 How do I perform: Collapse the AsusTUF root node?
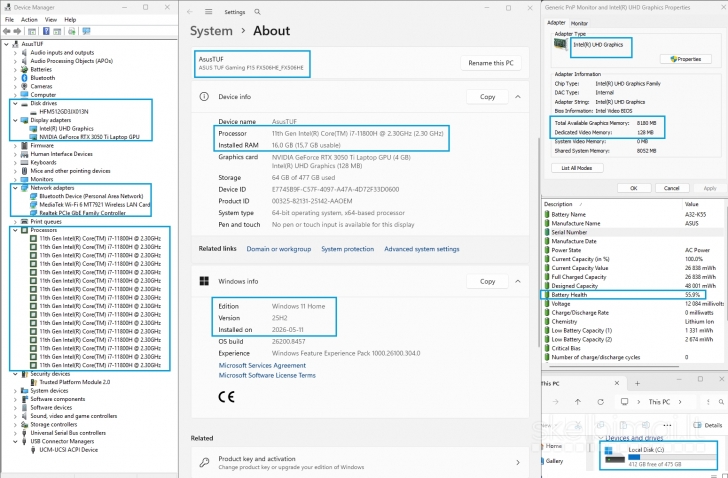click(6, 44)
